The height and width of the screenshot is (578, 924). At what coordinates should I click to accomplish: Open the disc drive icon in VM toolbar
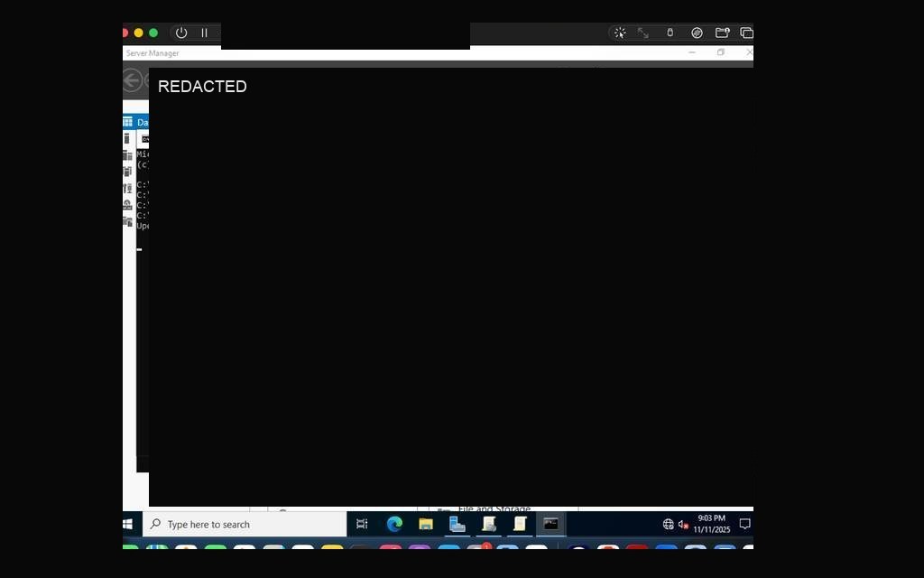coord(698,33)
